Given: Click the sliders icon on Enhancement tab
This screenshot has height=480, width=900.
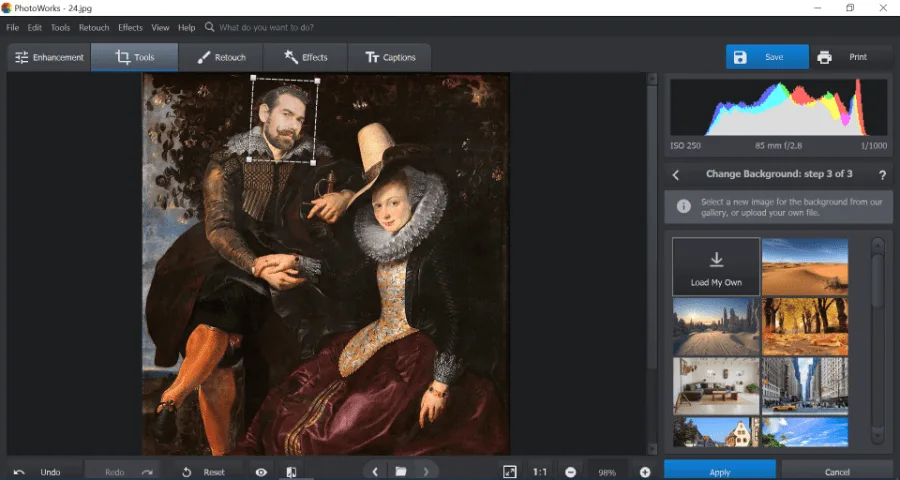Looking at the screenshot, I should pyautogui.click(x=22, y=57).
